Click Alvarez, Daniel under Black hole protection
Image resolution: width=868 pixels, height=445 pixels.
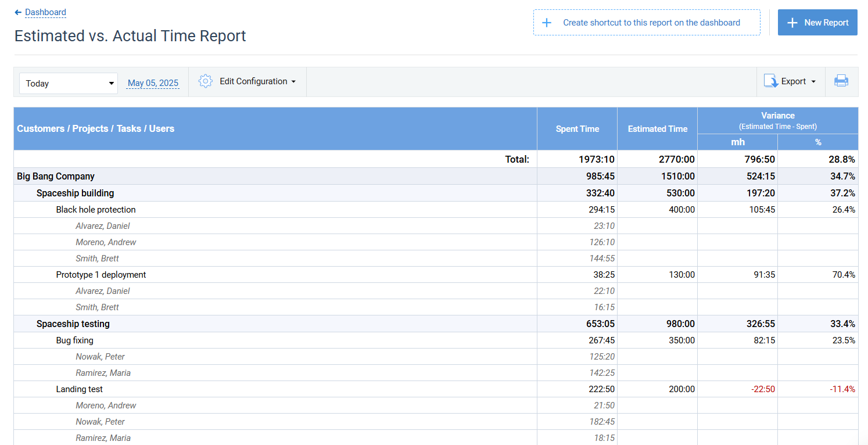point(103,226)
